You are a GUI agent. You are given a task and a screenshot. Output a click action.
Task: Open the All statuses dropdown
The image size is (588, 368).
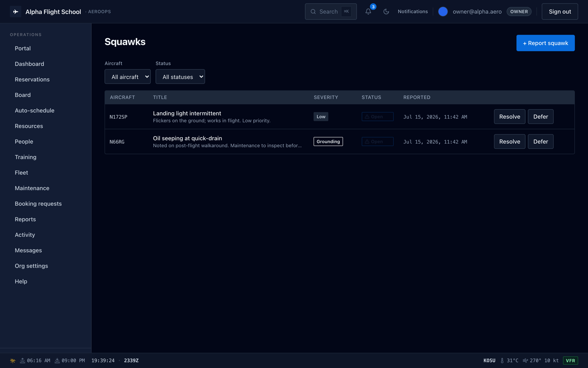pyautogui.click(x=180, y=77)
